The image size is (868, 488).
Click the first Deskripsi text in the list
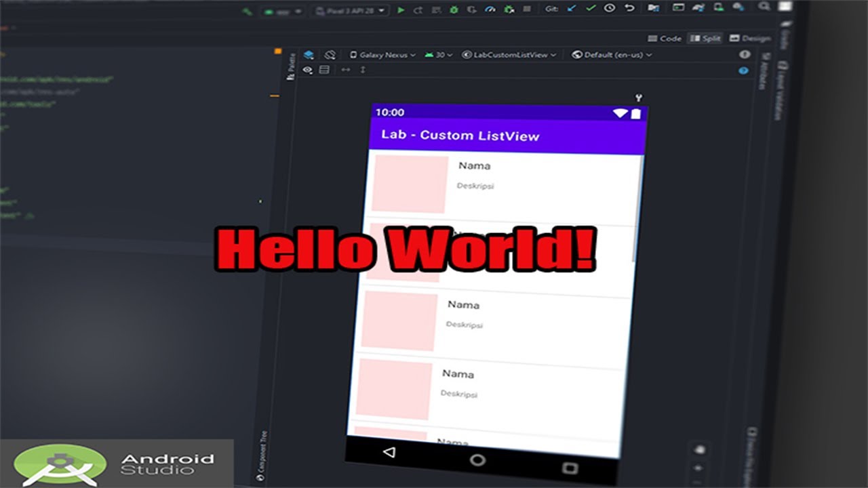[x=475, y=186]
